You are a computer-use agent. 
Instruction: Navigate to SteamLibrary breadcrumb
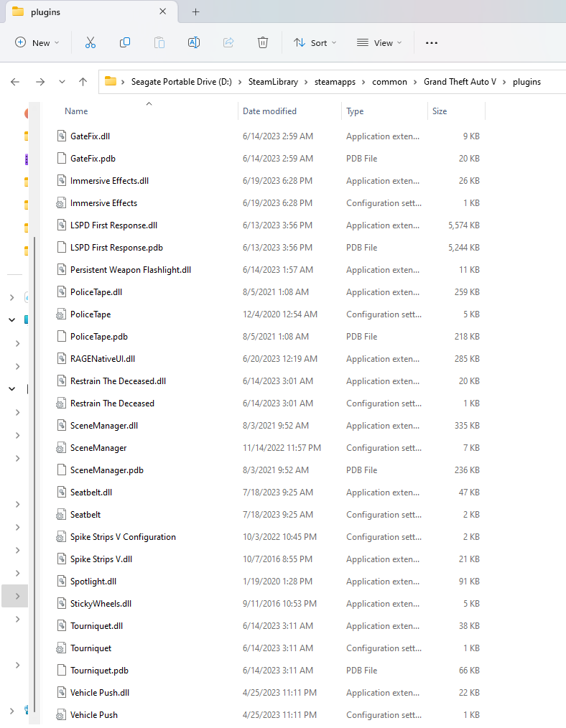273,82
